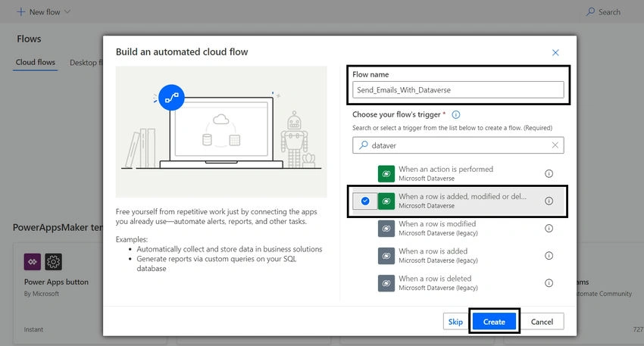Show info for When a row is modified
The height and width of the screenshot is (346, 644).
coord(549,228)
